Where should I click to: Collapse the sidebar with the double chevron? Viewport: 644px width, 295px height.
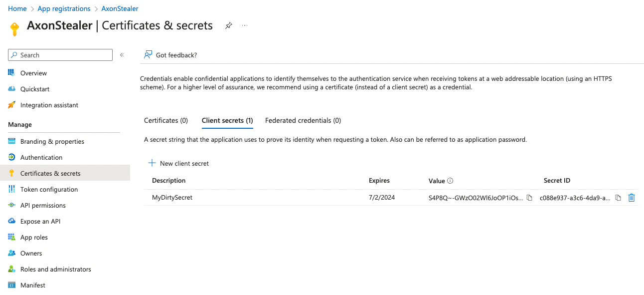point(122,55)
